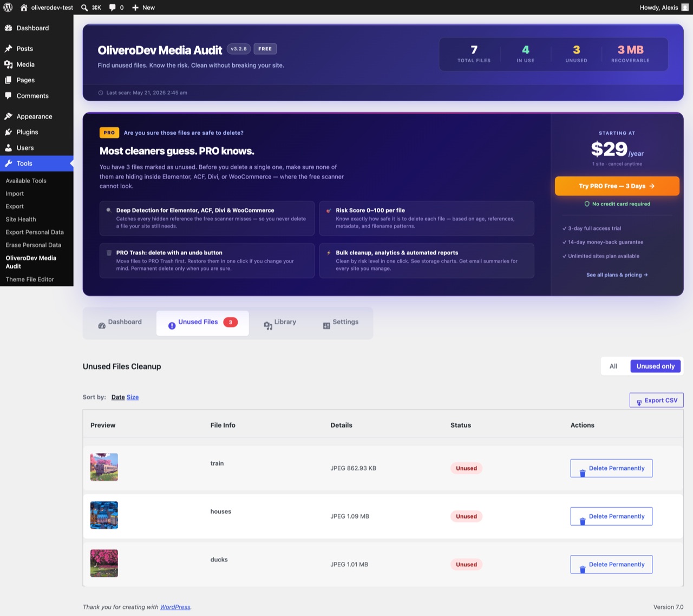
Task: Open Theme File Editor submenu item
Action: pyautogui.click(x=30, y=280)
